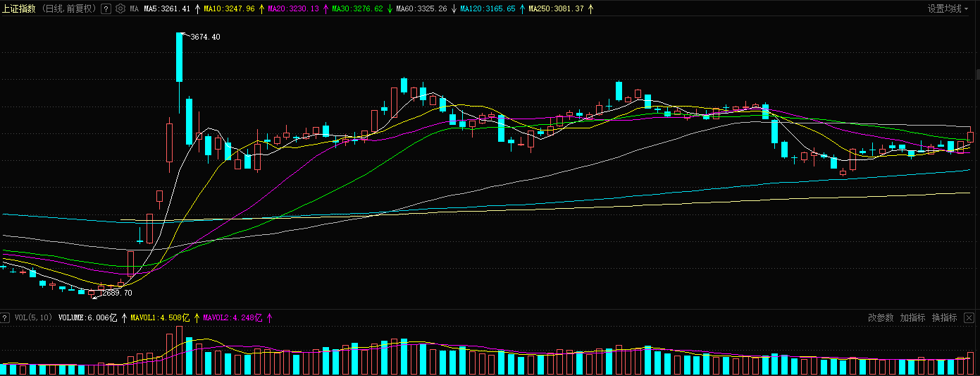Click the MAVOL2:4.248亿 readout
The image size is (980, 376).
coord(232,318)
